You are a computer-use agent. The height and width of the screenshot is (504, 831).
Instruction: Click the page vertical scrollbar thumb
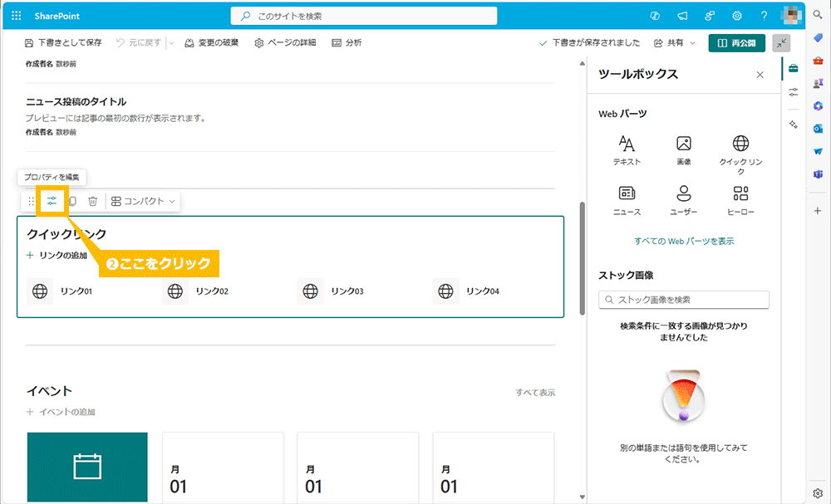coord(583,258)
